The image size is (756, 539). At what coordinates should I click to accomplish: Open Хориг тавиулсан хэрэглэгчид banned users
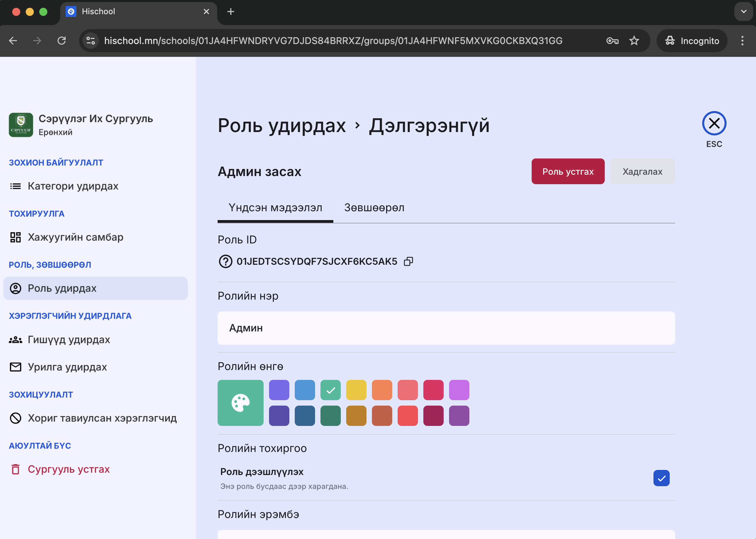tap(102, 418)
